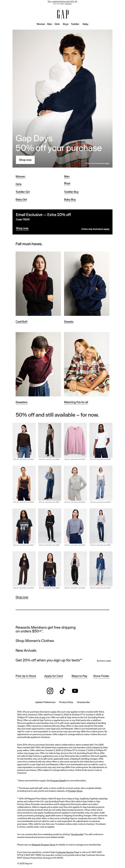This screenshot has height=868, width=125.
Task: Open the Toddler Boy category link
Action: coord(71,192)
